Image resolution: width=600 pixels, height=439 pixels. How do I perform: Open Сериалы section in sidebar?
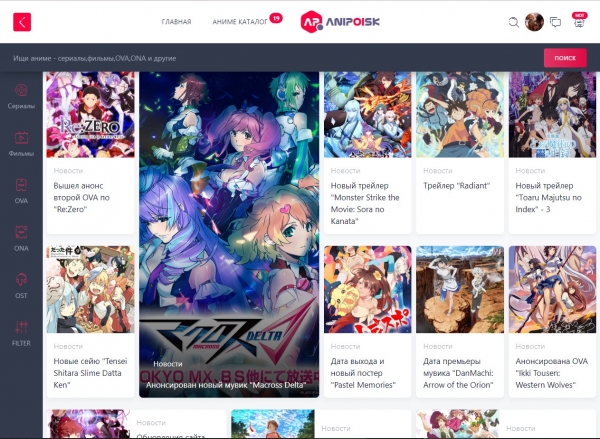(x=21, y=97)
